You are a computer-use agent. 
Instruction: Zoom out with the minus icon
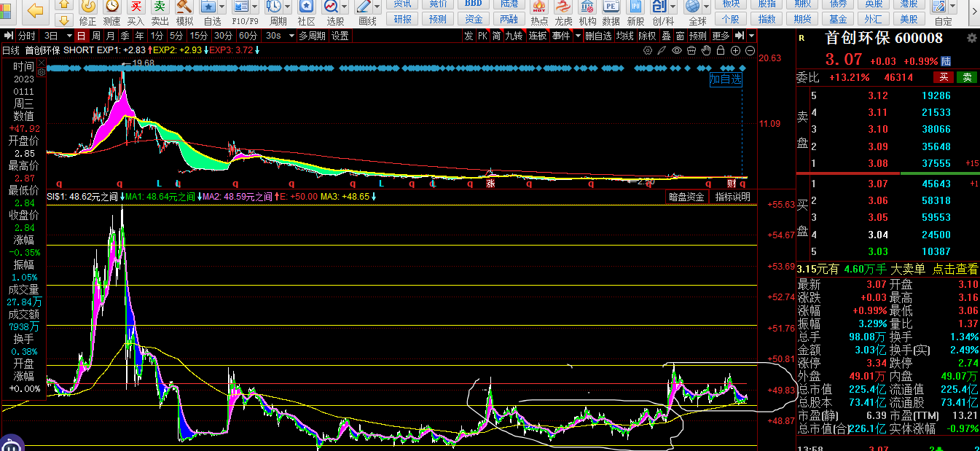click(x=750, y=50)
